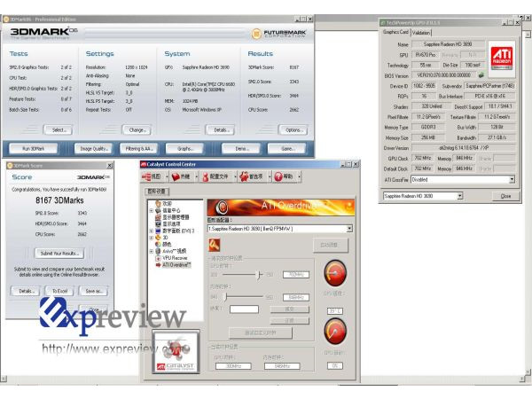532x399 pixels.
Task: Open the View (视图) toolbar icon in Catalyst
Action: point(152,176)
